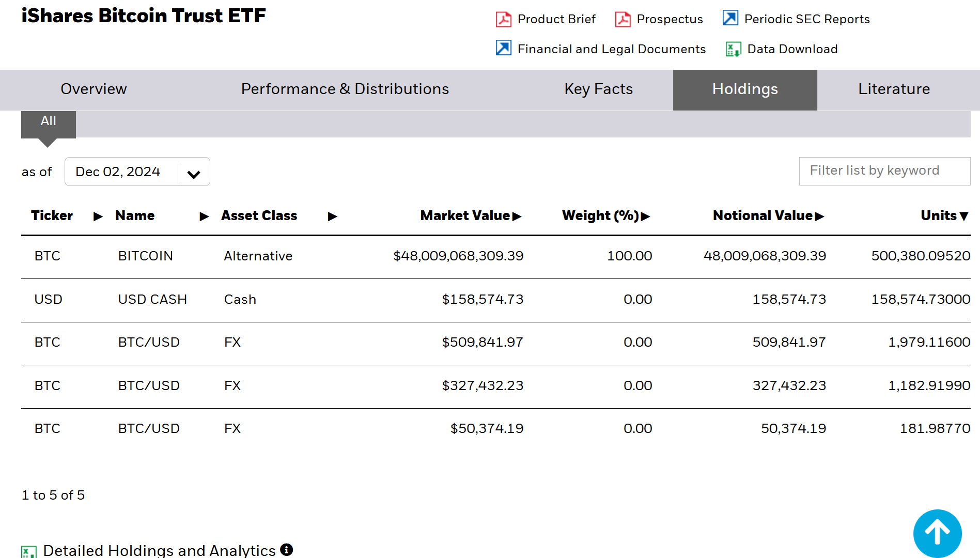The width and height of the screenshot is (980, 558).
Task: Sort table by Ticker column
Action: pyautogui.click(x=67, y=215)
